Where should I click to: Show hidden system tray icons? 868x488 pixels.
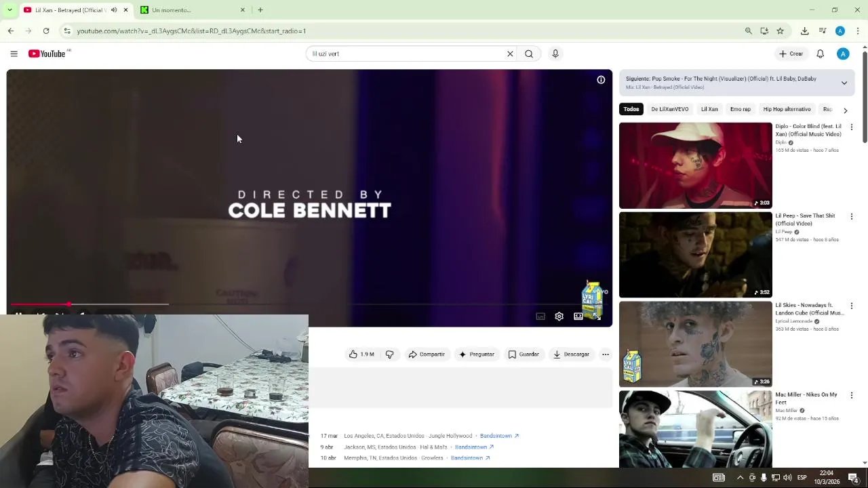coord(740,478)
